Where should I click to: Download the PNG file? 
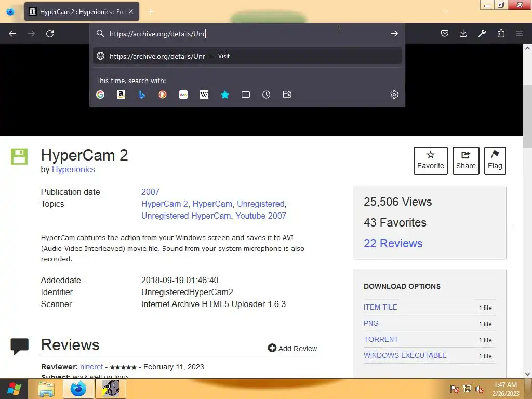point(371,323)
